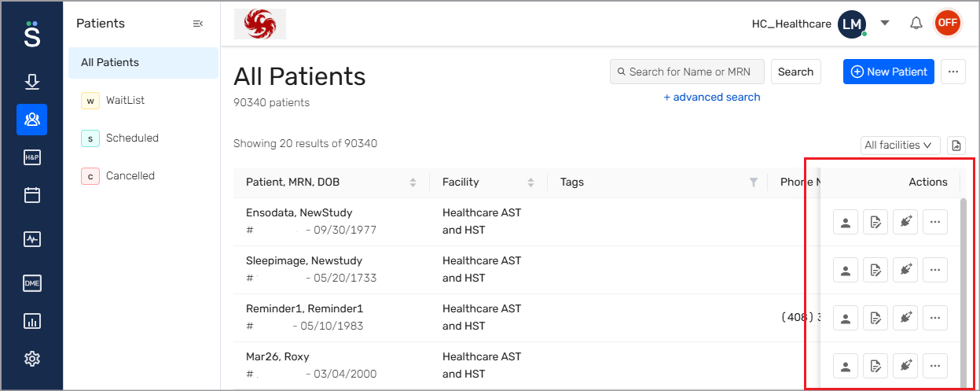Click the Actions column header
The image size is (980, 391).
[928, 182]
